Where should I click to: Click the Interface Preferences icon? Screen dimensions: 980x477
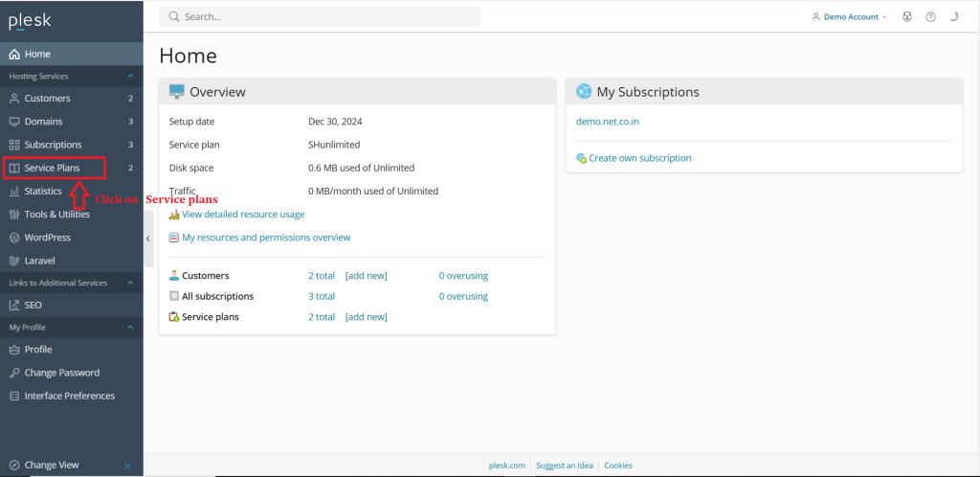13,396
